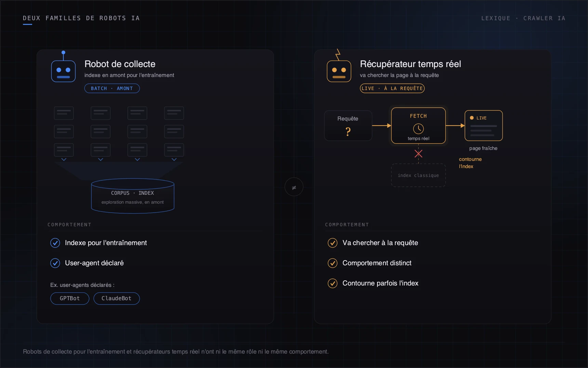Click the CORPUS · INDEX cylinder
The image size is (588, 368).
(x=133, y=196)
